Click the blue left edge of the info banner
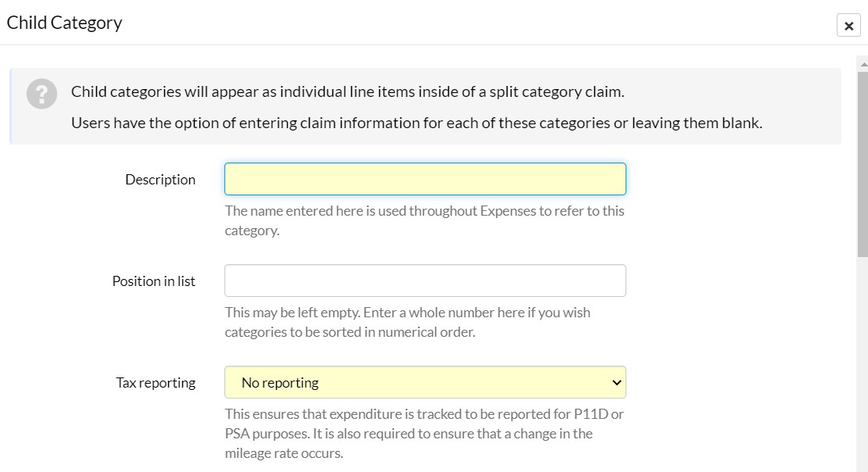Screen dimensions: 868x472 point(10,106)
